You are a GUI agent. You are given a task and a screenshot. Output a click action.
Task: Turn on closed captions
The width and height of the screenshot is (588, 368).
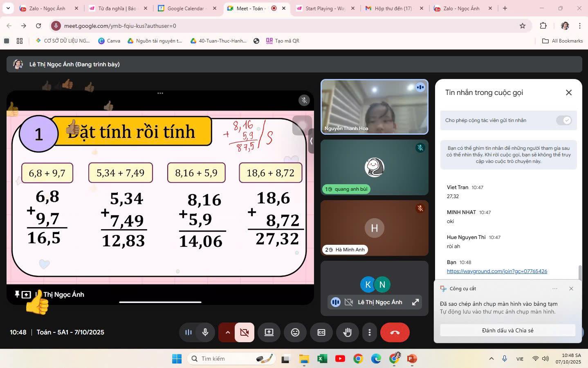321,332
